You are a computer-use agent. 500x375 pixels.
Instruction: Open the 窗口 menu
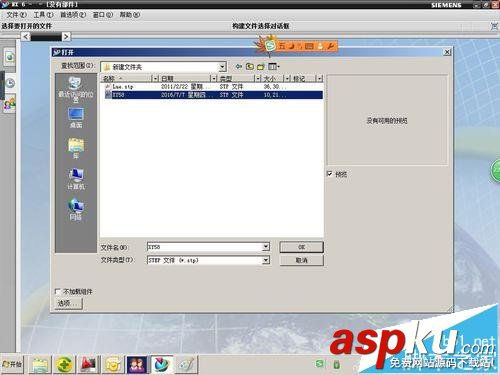[x=103, y=15]
